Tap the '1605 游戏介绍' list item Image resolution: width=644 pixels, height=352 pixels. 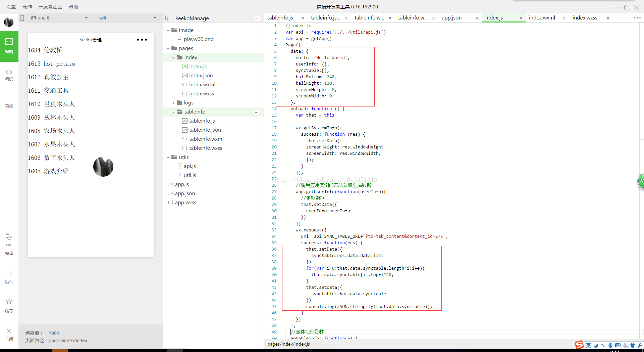(x=48, y=171)
